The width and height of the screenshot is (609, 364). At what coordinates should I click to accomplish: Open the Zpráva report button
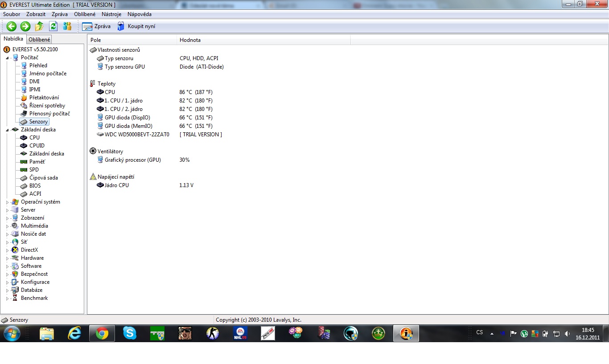point(96,26)
